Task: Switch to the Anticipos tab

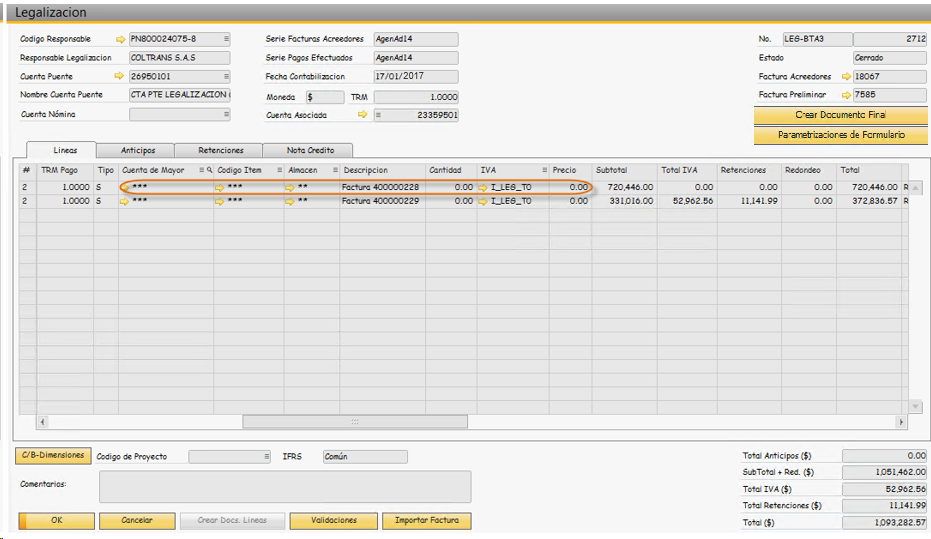Action: coord(138,150)
